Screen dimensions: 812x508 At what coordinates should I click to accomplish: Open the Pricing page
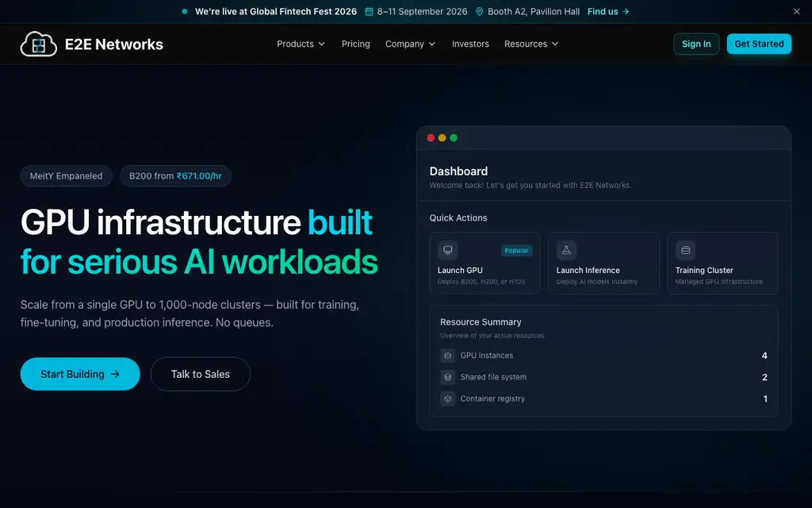(356, 44)
